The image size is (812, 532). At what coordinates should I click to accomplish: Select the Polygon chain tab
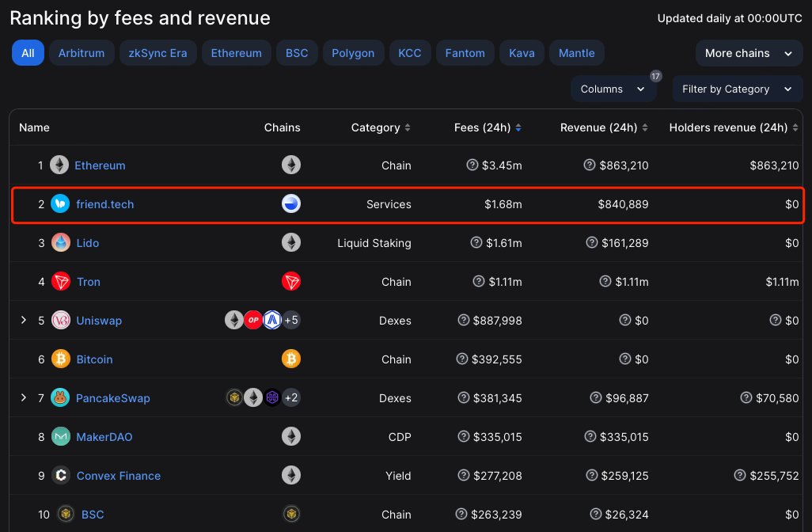353,53
